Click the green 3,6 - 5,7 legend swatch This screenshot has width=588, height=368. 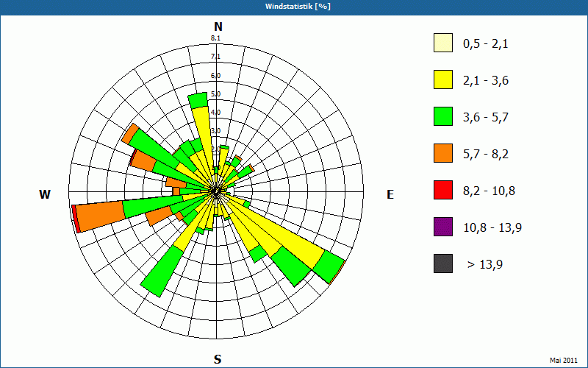[x=443, y=116]
